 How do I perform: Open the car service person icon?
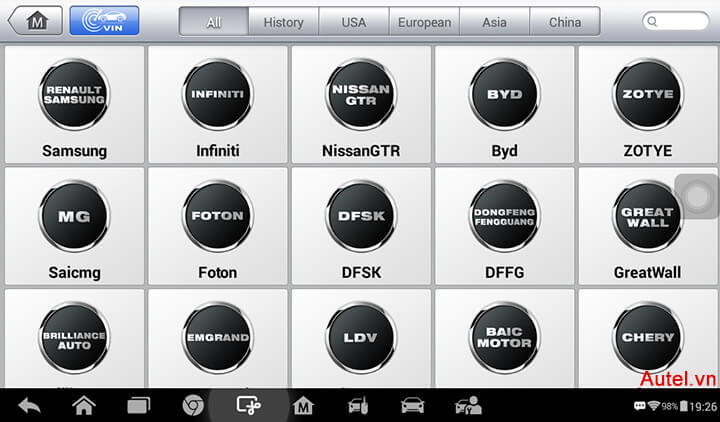coord(468,406)
